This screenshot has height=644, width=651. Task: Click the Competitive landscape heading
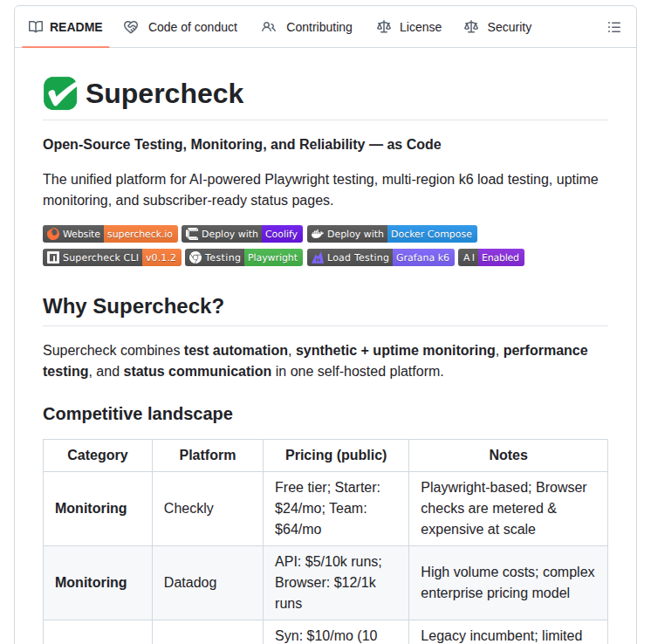138,414
